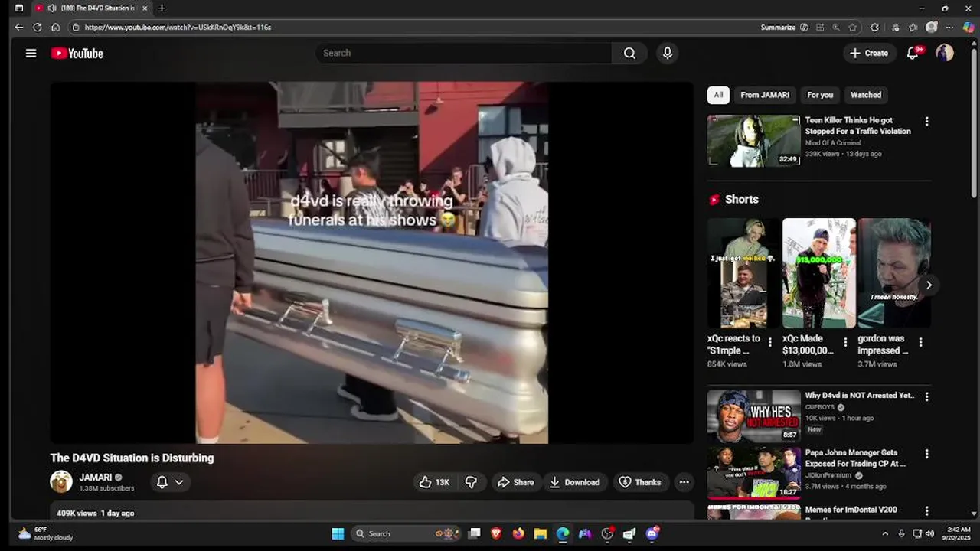Open Copilot sidebar icon

[969, 27]
